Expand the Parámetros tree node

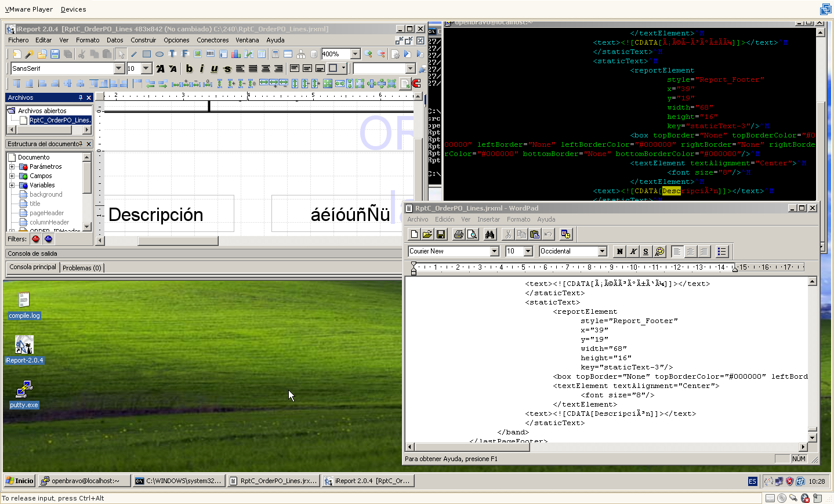click(12, 166)
